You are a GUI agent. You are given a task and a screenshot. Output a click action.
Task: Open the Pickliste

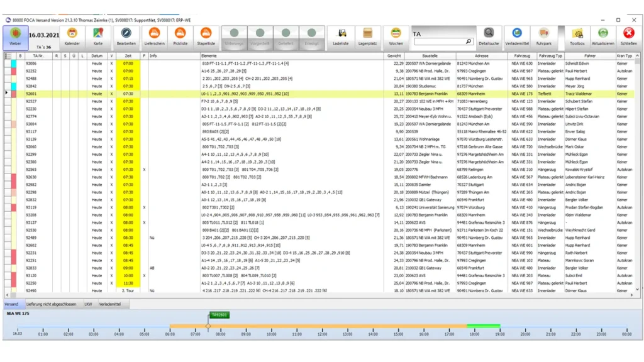click(x=180, y=36)
